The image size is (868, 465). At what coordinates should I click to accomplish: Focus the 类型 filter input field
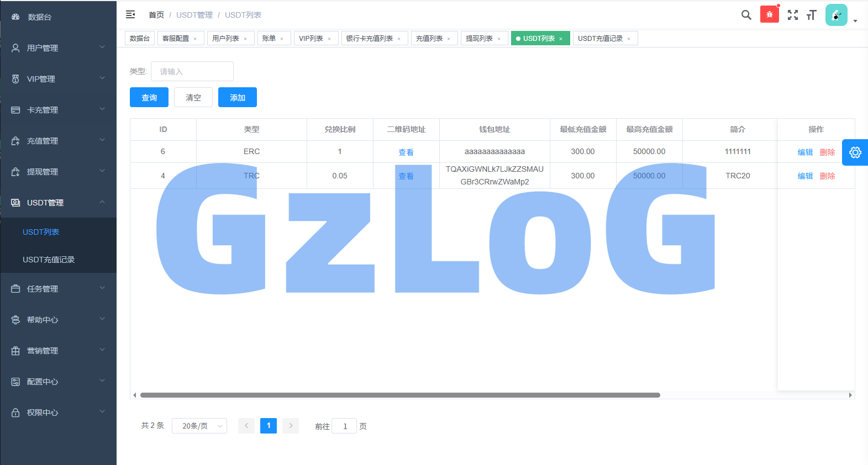click(x=192, y=71)
